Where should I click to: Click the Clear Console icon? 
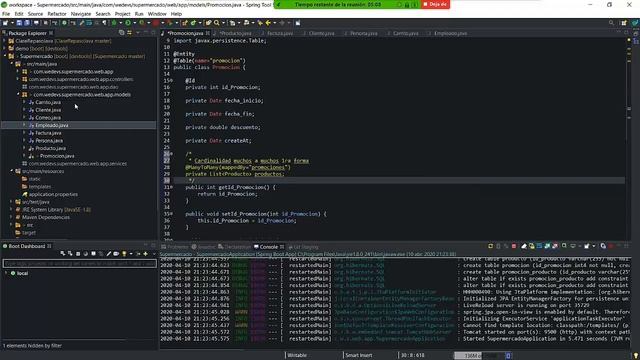tap(524, 247)
